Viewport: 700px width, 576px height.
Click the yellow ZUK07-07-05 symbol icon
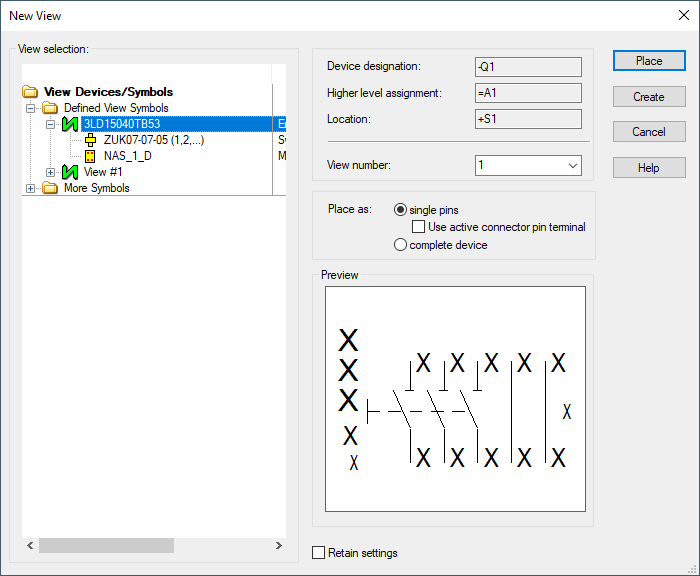[90, 140]
